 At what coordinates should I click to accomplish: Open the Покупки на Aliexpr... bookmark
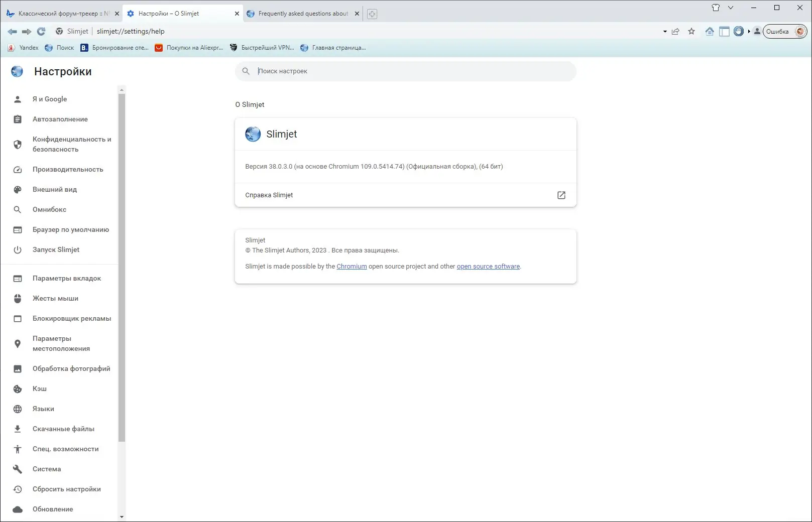point(189,48)
